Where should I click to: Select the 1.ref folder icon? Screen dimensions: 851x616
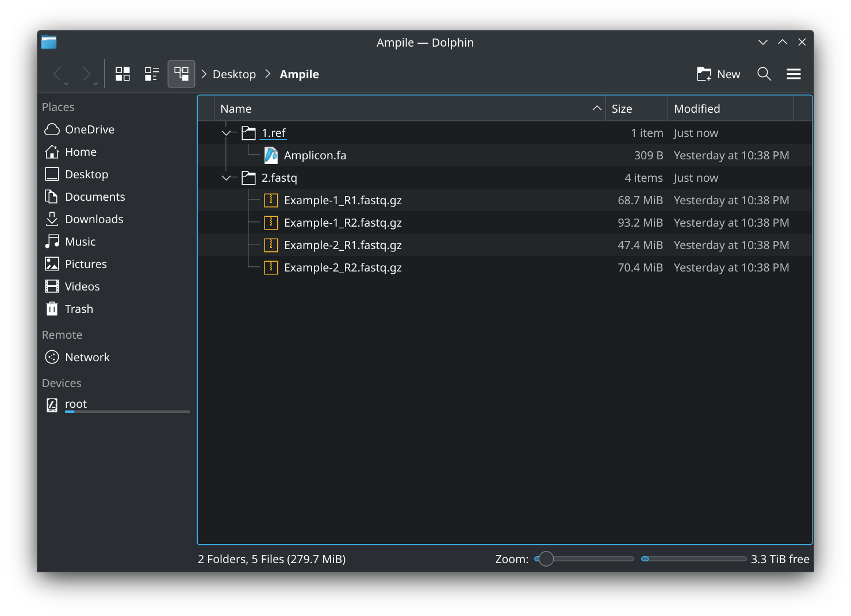coord(248,133)
